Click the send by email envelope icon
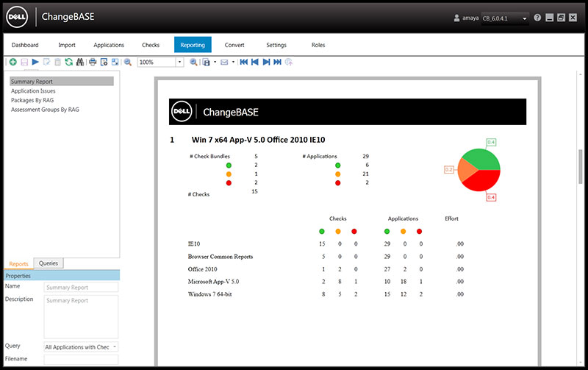The width and height of the screenshot is (588, 370). pyautogui.click(x=224, y=62)
